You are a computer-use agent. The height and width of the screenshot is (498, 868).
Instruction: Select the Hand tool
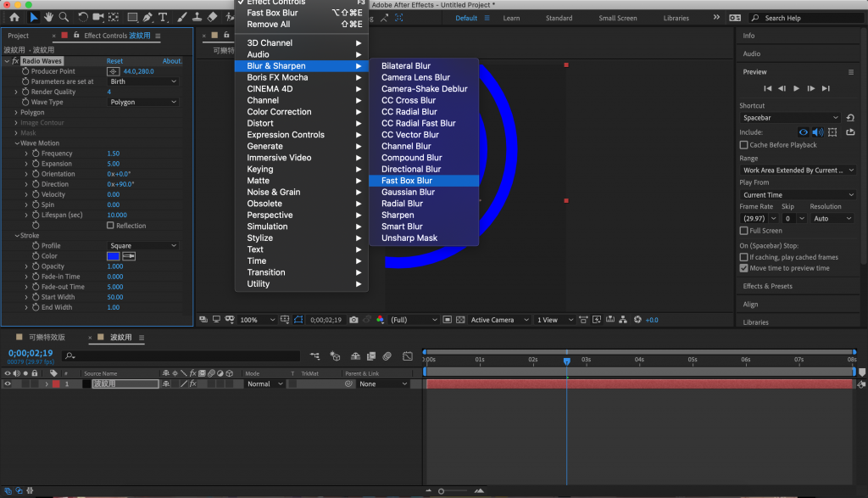(x=48, y=17)
